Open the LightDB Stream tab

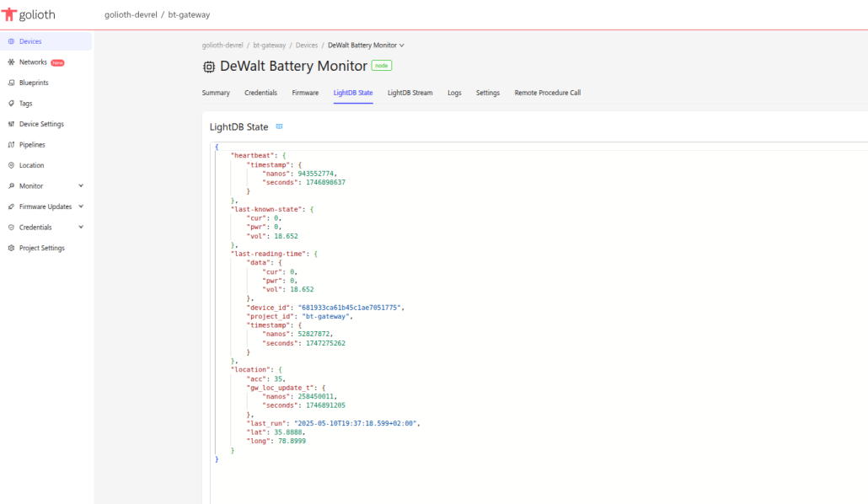click(410, 93)
